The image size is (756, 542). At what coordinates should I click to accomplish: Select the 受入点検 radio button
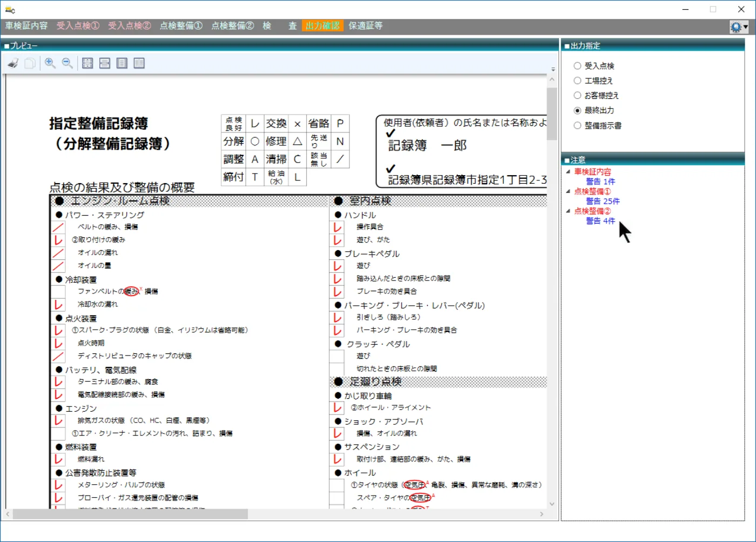point(577,66)
